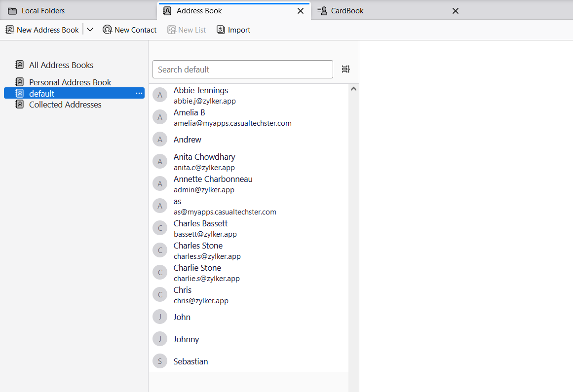Open the Charles Bassett contact
This screenshot has width=573, height=392.
[248, 228]
